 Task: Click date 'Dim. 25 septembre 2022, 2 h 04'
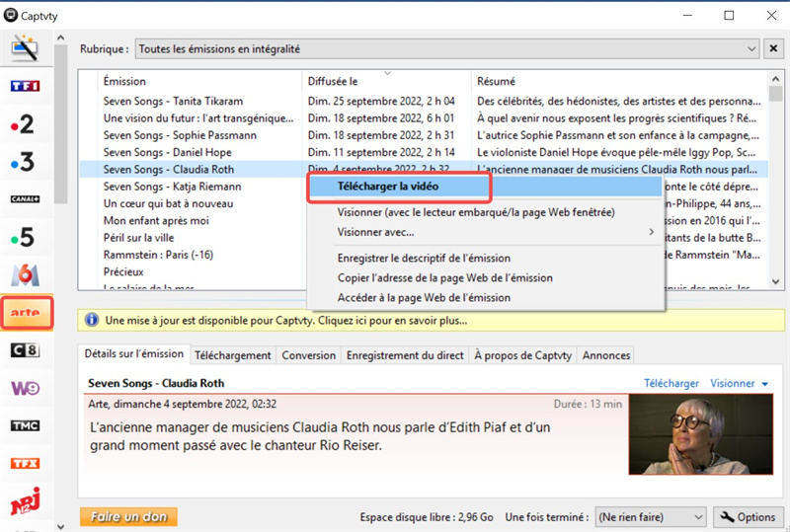381,101
